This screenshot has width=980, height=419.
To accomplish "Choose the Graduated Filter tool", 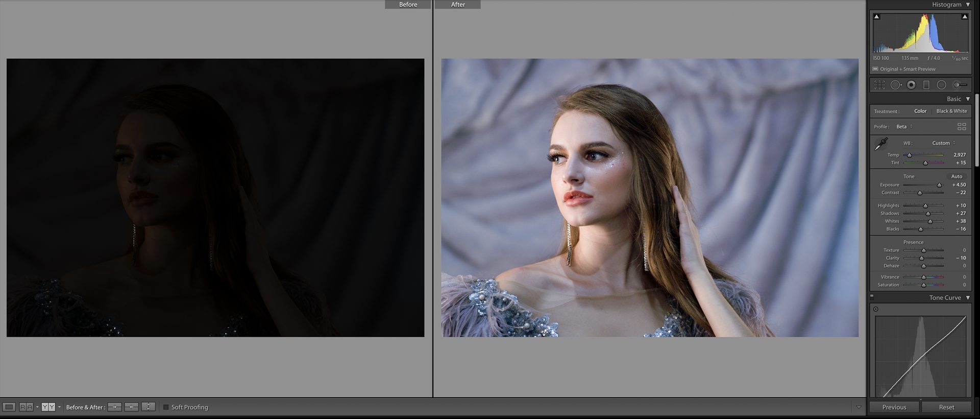I will click(926, 85).
